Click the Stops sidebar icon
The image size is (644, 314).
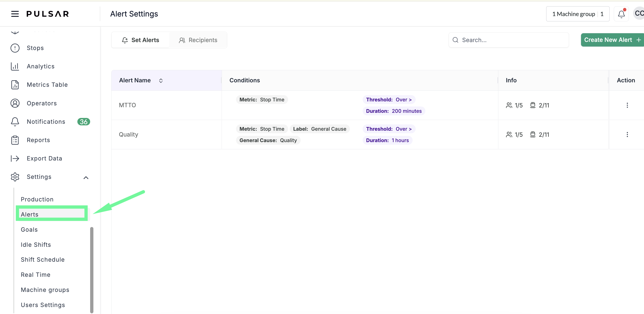15,48
